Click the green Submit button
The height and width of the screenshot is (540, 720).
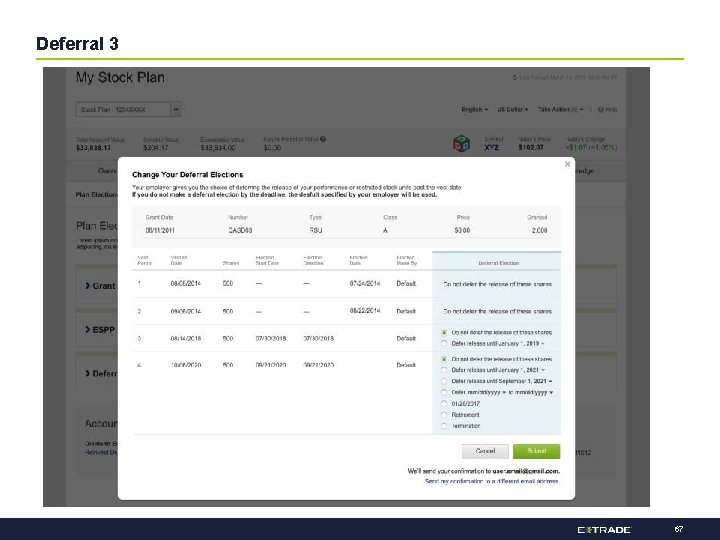pos(536,451)
